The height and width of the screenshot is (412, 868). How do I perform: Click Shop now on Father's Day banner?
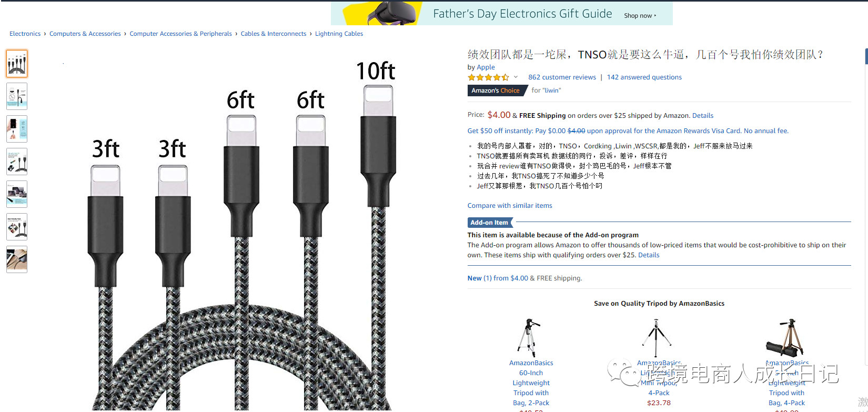coord(640,16)
